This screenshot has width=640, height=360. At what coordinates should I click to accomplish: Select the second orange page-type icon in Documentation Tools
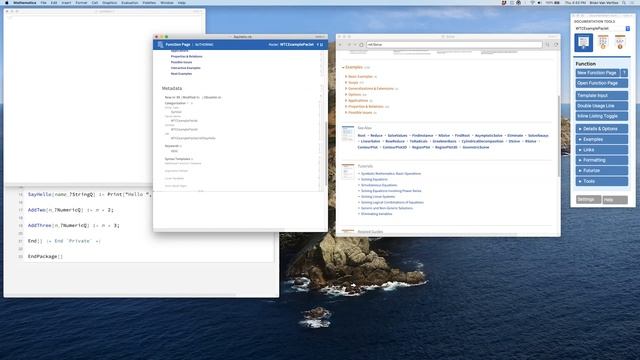(603, 42)
